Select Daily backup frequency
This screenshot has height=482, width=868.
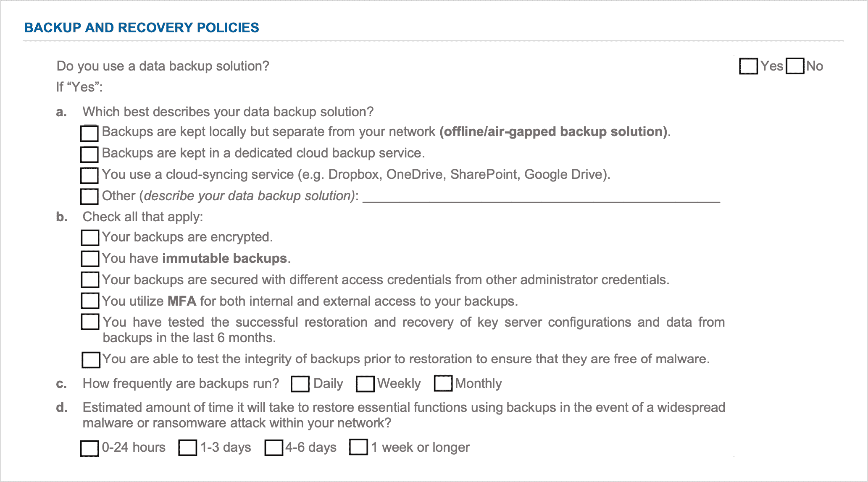[x=300, y=384]
